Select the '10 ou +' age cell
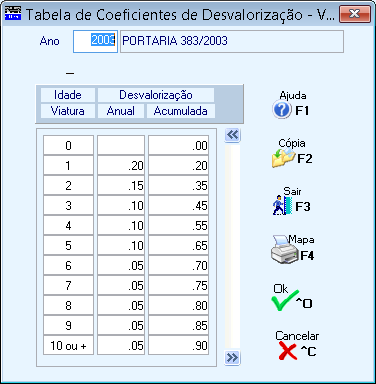 68,345
